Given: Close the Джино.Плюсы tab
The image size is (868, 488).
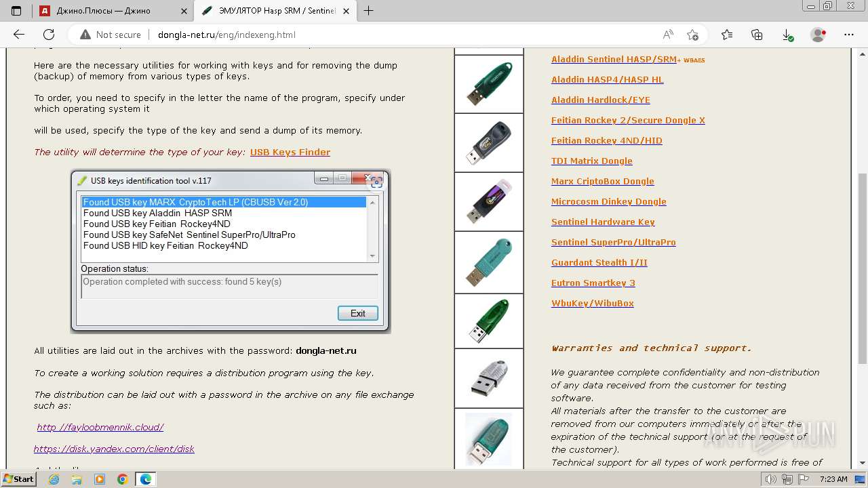Looking at the screenshot, I should (x=184, y=10).
